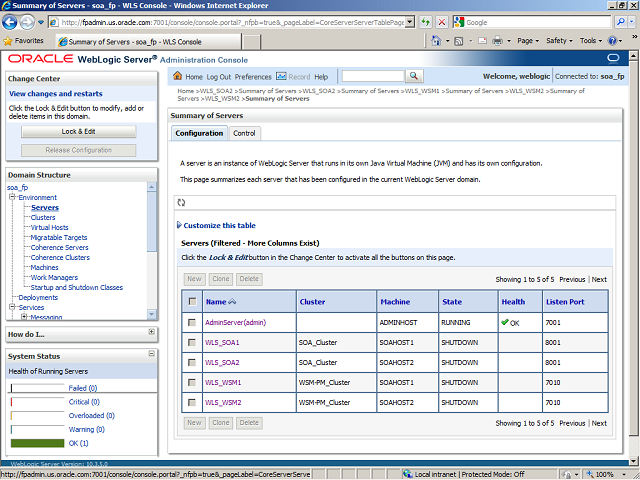The width and height of the screenshot is (640, 480).
Task: Click the browser Stop loading button
Action: 443,22
